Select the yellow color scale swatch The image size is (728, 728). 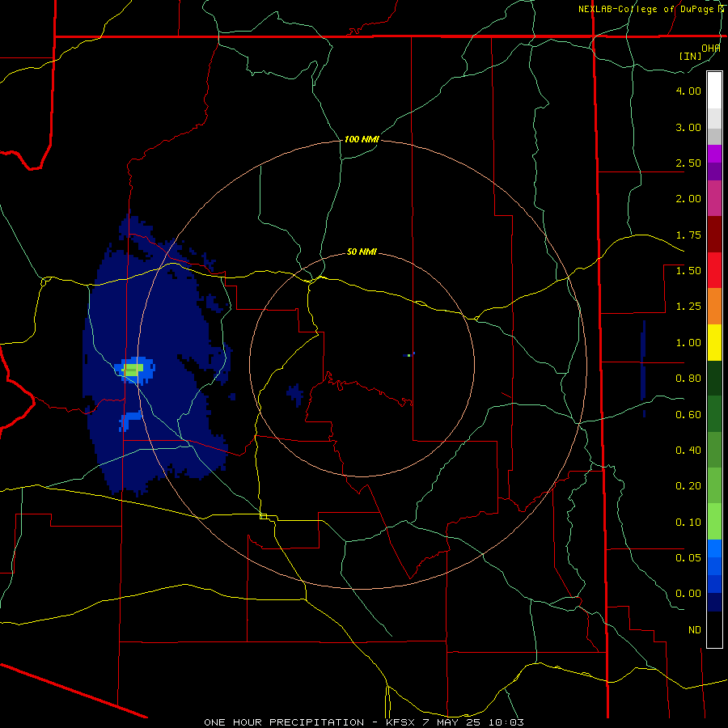point(714,342)
